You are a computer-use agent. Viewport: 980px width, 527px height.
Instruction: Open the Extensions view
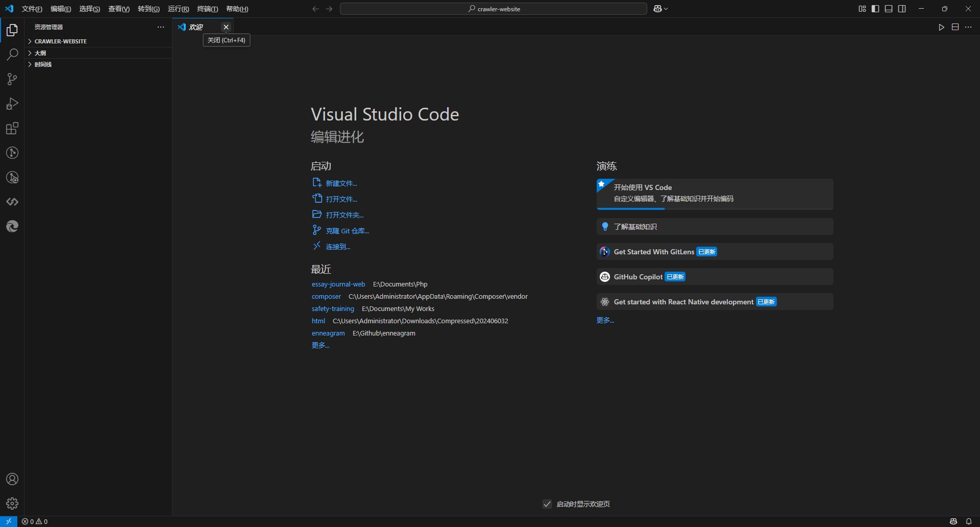[12, 128]
